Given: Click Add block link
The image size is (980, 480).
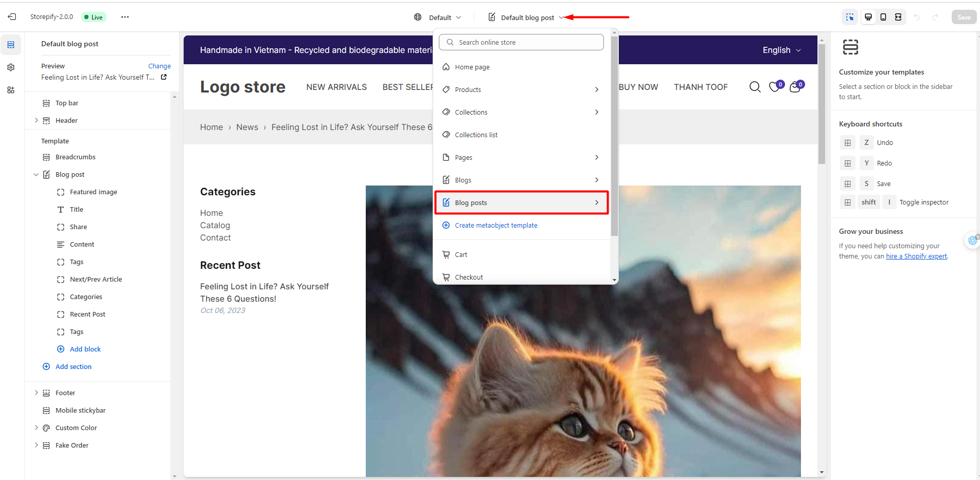Looking at the screenshot, I should pyautogui.click(x=85, y=349).
